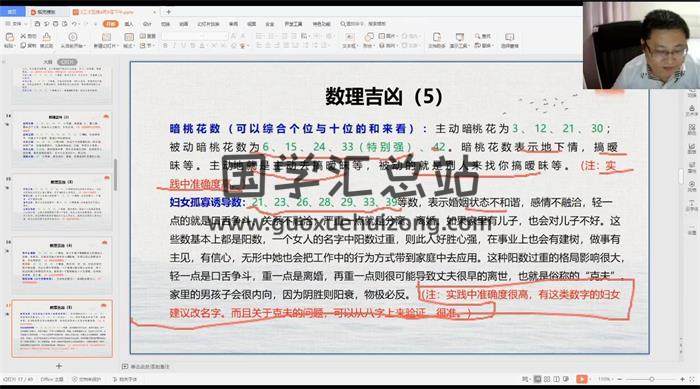Screen dimensions: 700x389
Task: Open the Picture (图片) insert dropdown
Action: (388, 36)
